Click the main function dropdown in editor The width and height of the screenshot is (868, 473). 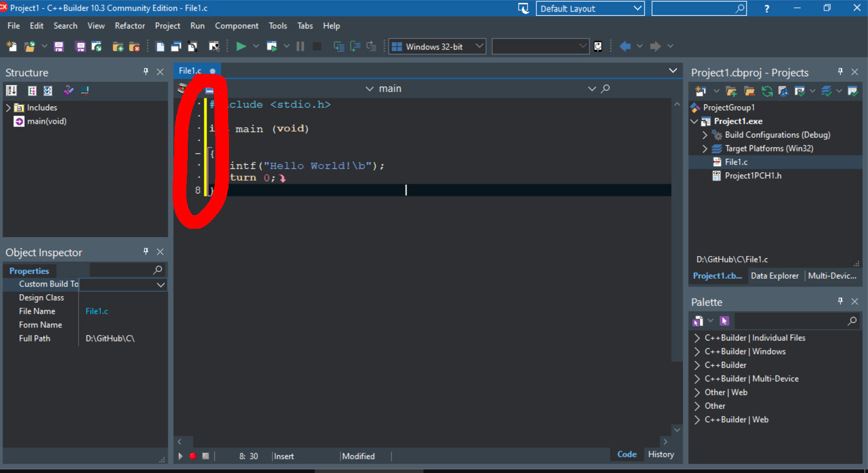[369, 89]
